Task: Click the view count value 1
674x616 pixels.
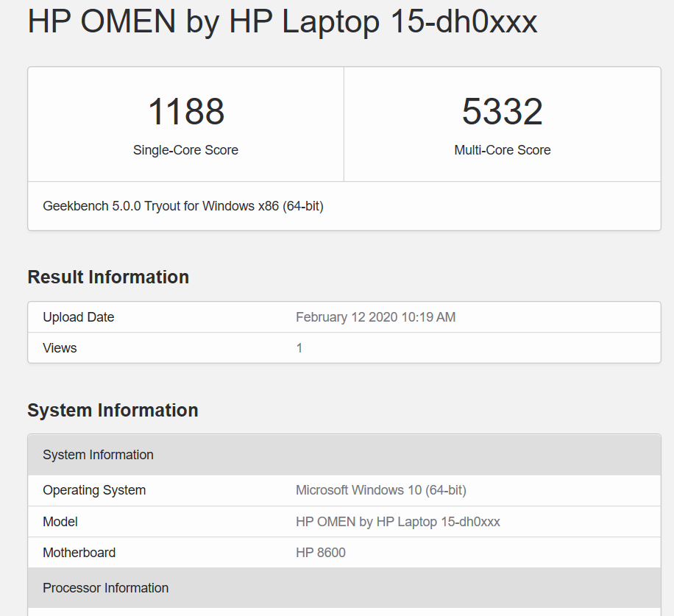Action: tap(299, 347)
